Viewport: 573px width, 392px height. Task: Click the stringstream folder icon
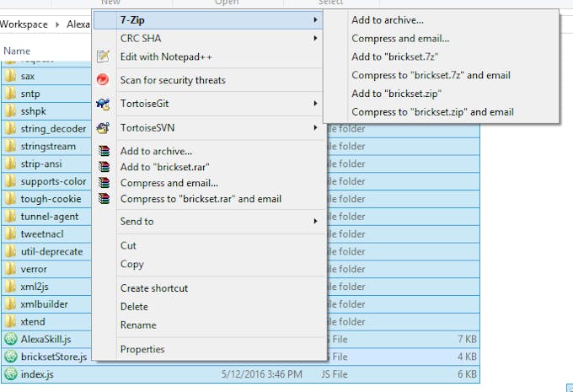click(11, 147)
